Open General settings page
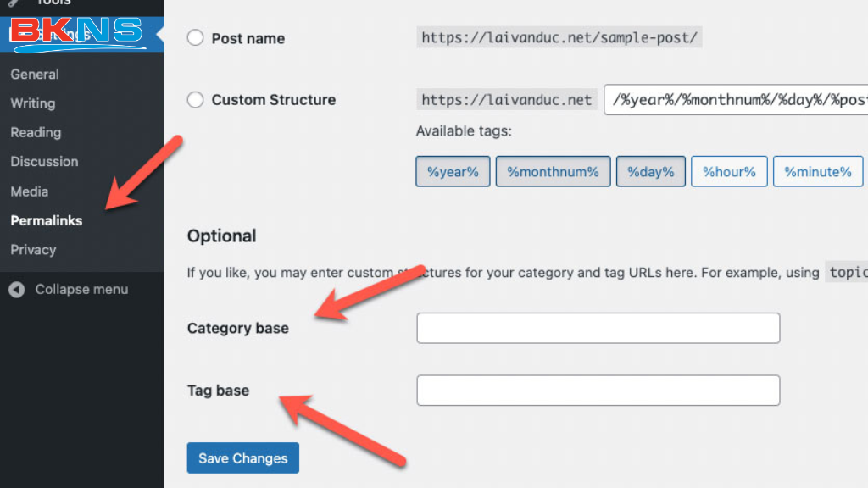Viewport: 868px width, 488px height. (x=35, y=75)
